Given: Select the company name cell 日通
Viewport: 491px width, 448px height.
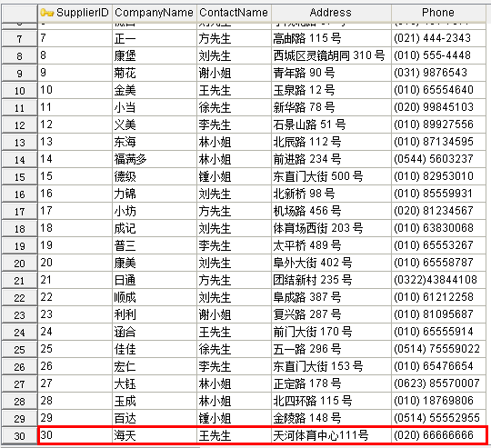Looking at the screenshot, I should 155,280.
